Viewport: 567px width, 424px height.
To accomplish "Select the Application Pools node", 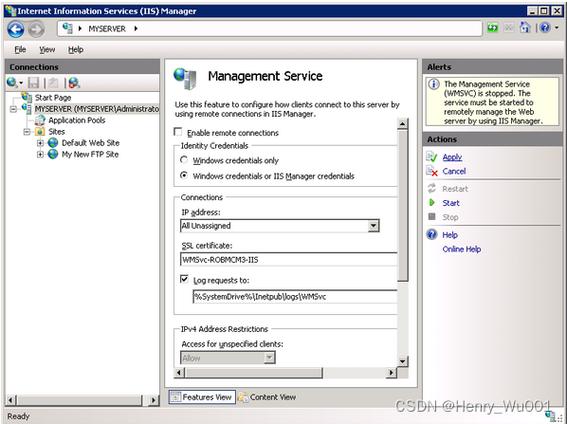I will pyautogui.click(x=77, y=120).
